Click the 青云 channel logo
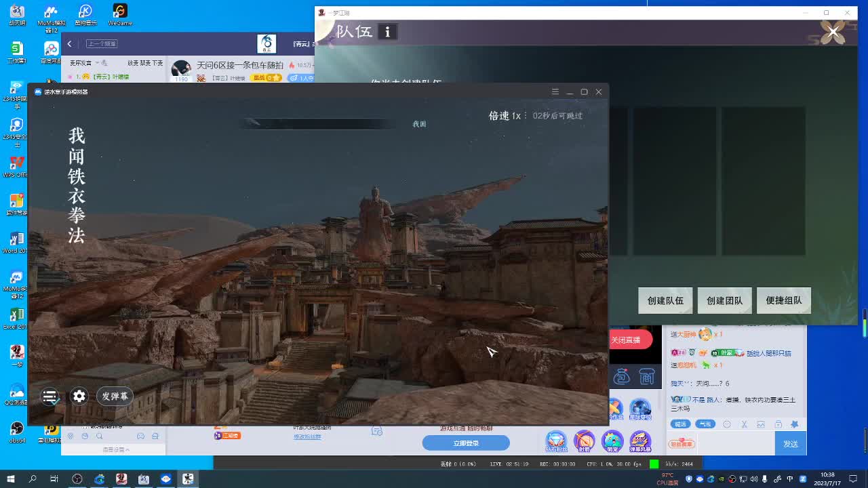Screen dimensions: 868x488 (x=267, y=44)
